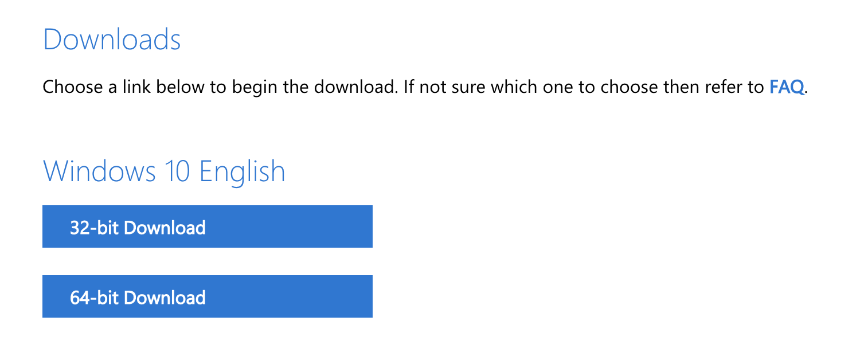Click the Downloads page title
Screen dimensions: 868x344
click(x=112, y=39)
